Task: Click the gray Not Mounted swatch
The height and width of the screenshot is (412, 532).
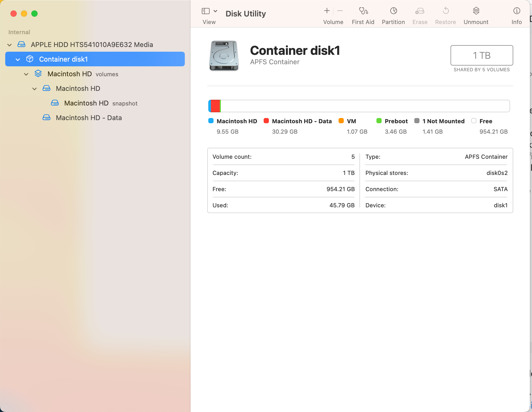Action: 417,121
